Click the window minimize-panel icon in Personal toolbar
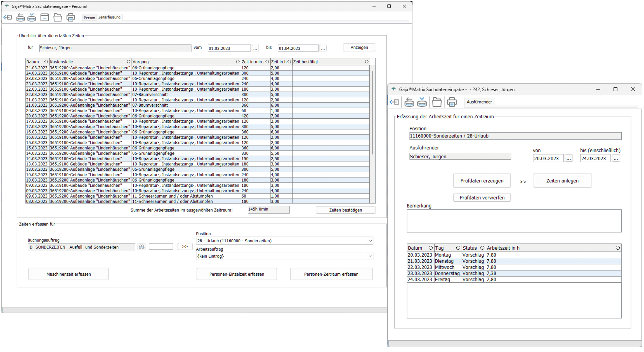This screenshot has width=644, height=352. pos(44,17)
